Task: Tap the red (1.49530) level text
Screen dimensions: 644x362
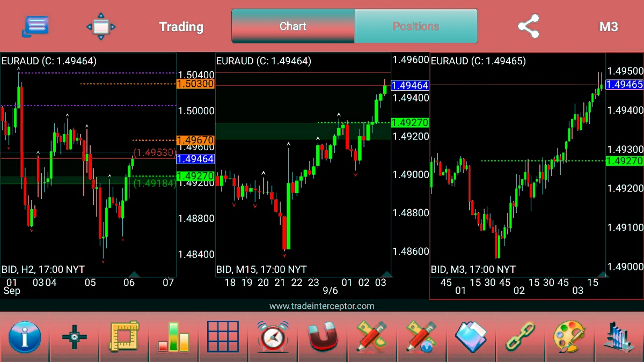Action: 154,152
